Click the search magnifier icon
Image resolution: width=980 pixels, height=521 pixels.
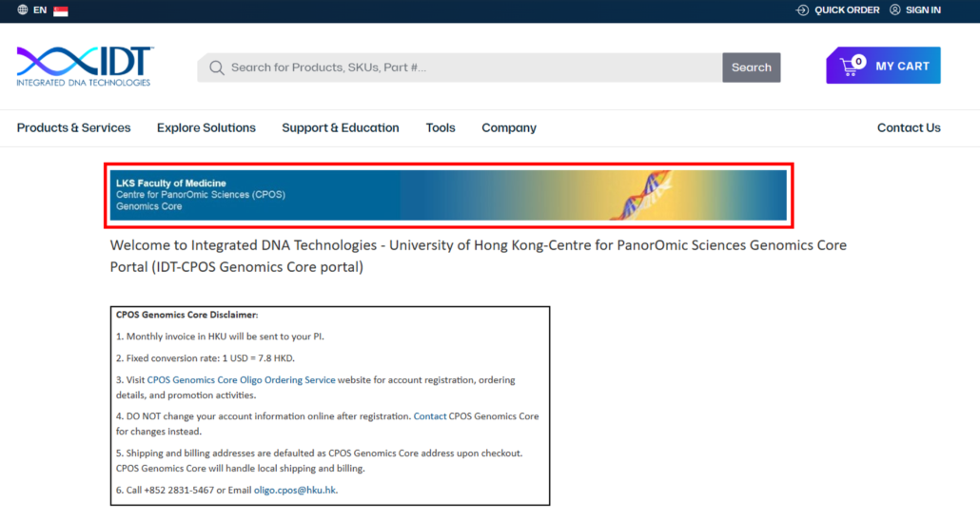(x=216, y=68)
